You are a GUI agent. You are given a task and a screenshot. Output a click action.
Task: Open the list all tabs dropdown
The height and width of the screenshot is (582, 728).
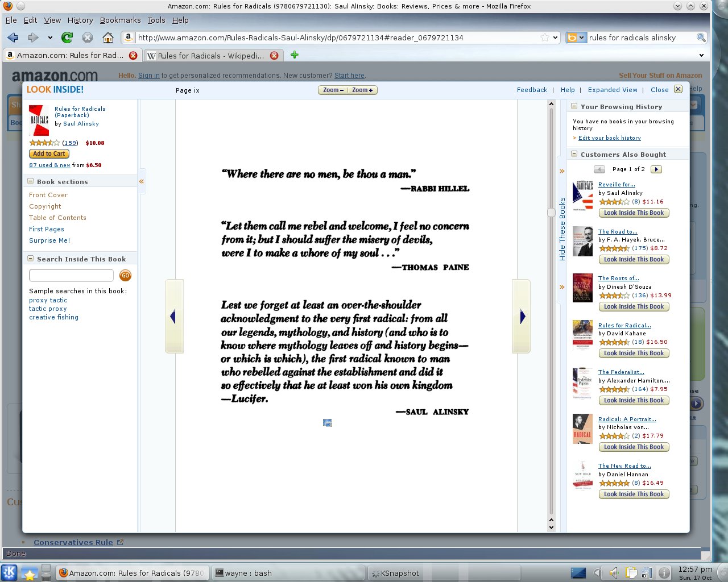[701, 55]
